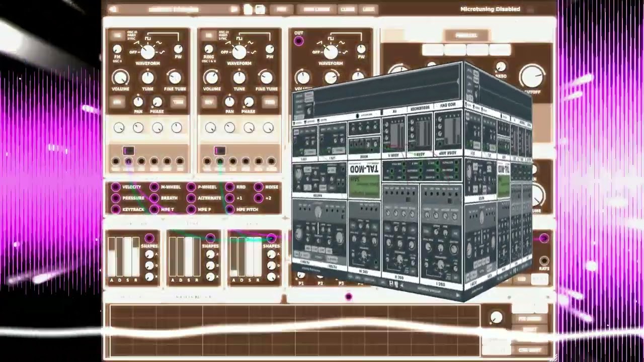
Task: Click the Lock button in top bar
Action: 369,9
